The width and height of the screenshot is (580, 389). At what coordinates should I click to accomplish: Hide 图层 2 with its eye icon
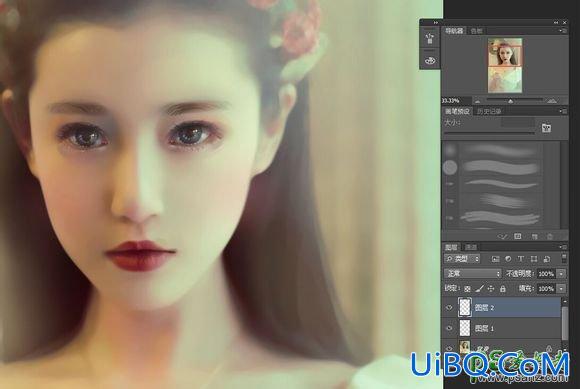pyautogui.click(x=449, y=308)
